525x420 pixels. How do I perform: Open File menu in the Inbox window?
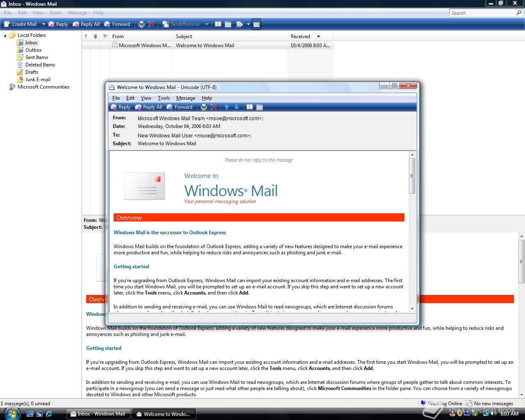pos(8,13)
